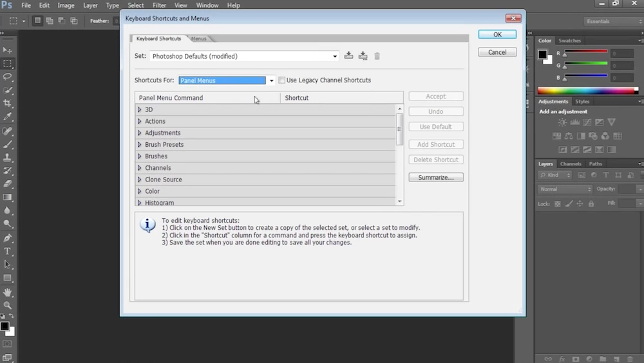Expand the 3D panel menu group

point(139,109)
